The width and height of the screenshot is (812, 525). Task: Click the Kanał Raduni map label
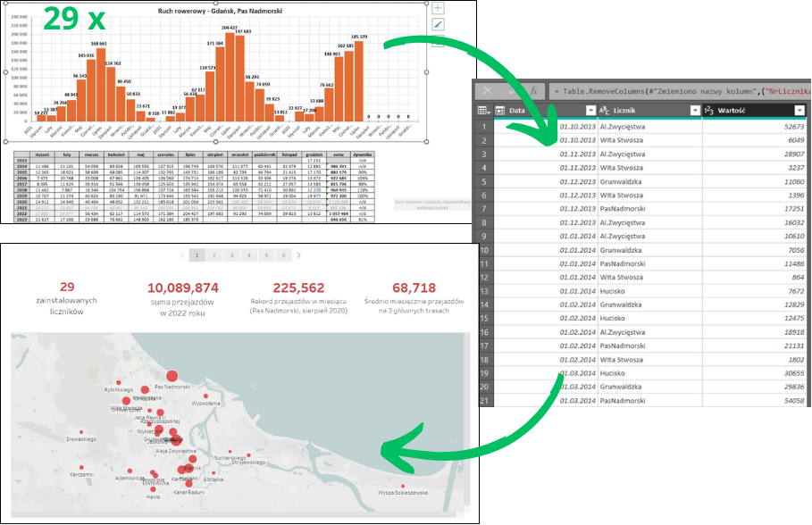pyautogui.click(x=188, y=492)
